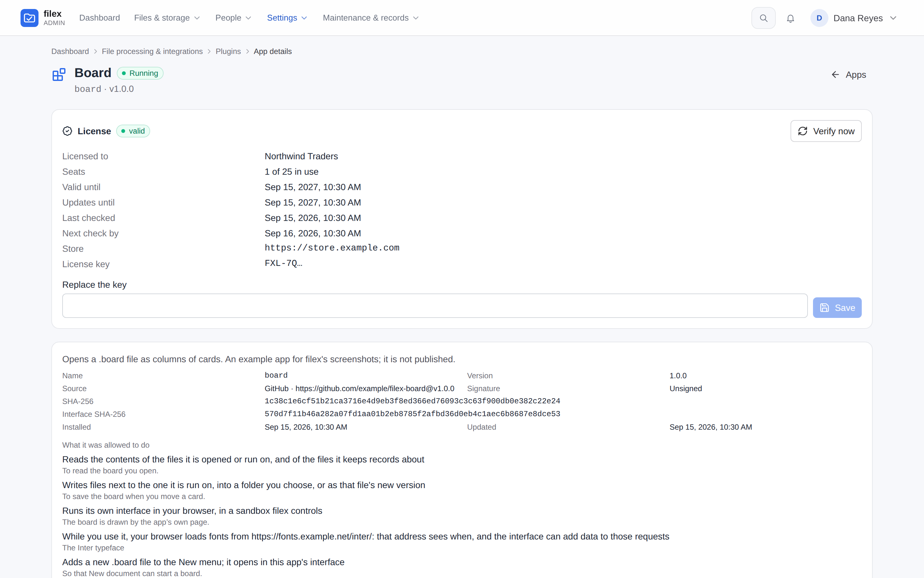Click the App details breadcrumb text
This screenshot has height=578, width=924.
click(x=273, y=51)
